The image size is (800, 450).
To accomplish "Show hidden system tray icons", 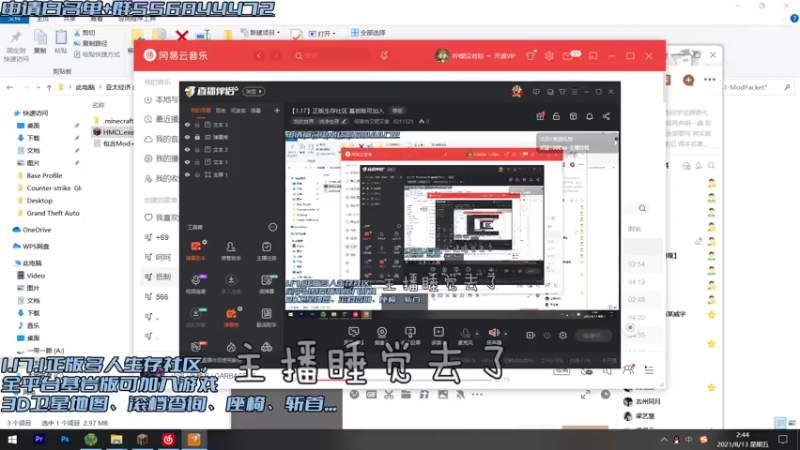I will click(x=664, y=439).
